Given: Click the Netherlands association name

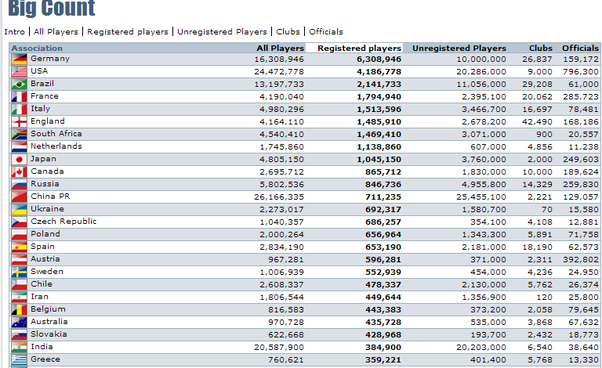Looking at the screenshot, I should [x=56, y=146].
